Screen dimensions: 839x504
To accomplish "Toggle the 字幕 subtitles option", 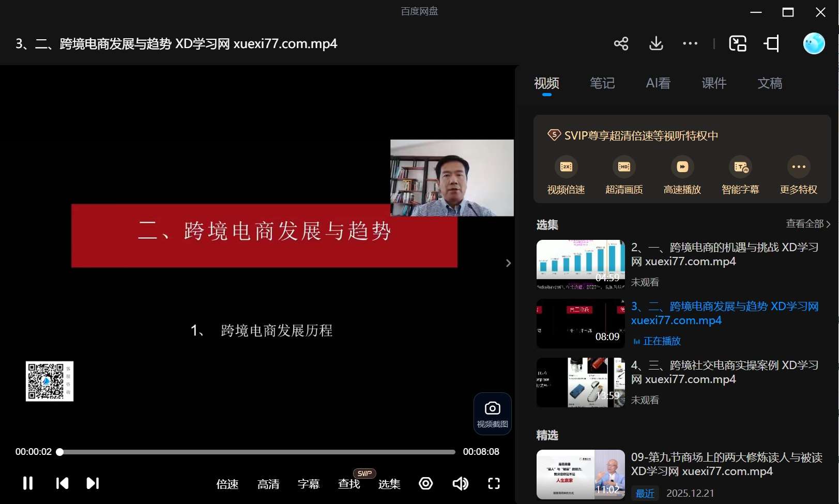I will [x=309, y=484].
